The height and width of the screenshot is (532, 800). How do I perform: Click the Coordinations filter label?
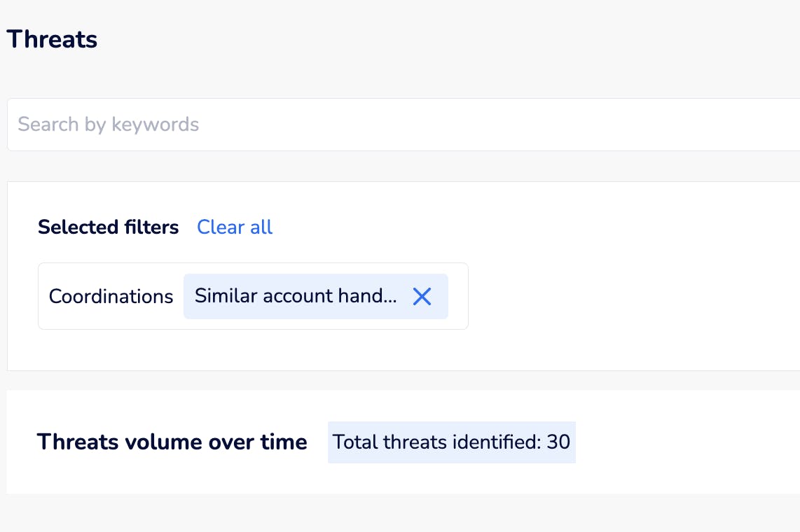coord(111,297)
